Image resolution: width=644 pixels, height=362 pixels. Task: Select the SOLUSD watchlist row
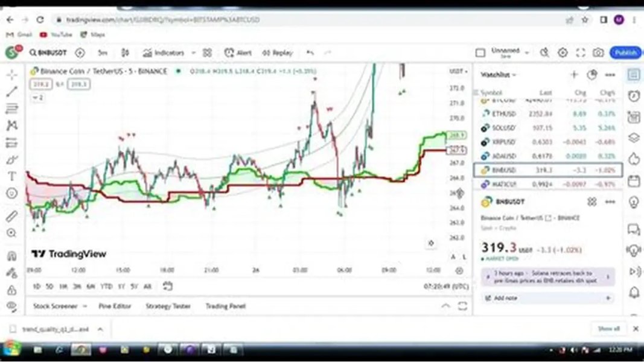(x=548, y=128)
